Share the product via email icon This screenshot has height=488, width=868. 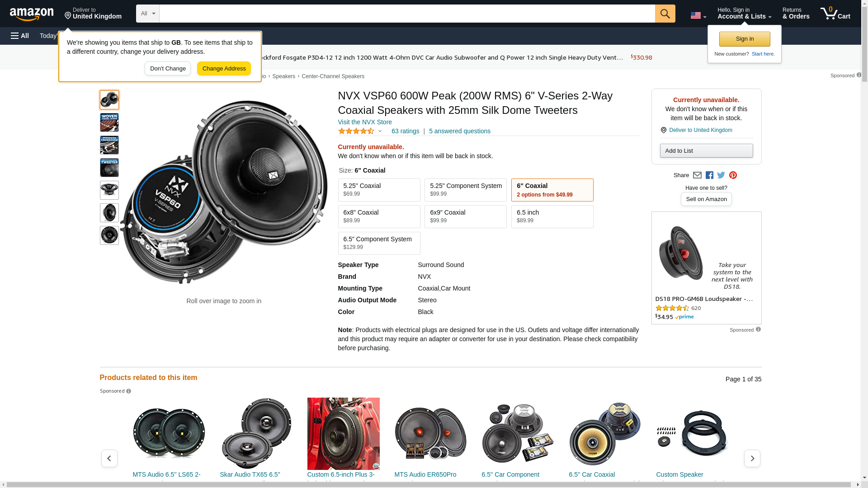697,175
